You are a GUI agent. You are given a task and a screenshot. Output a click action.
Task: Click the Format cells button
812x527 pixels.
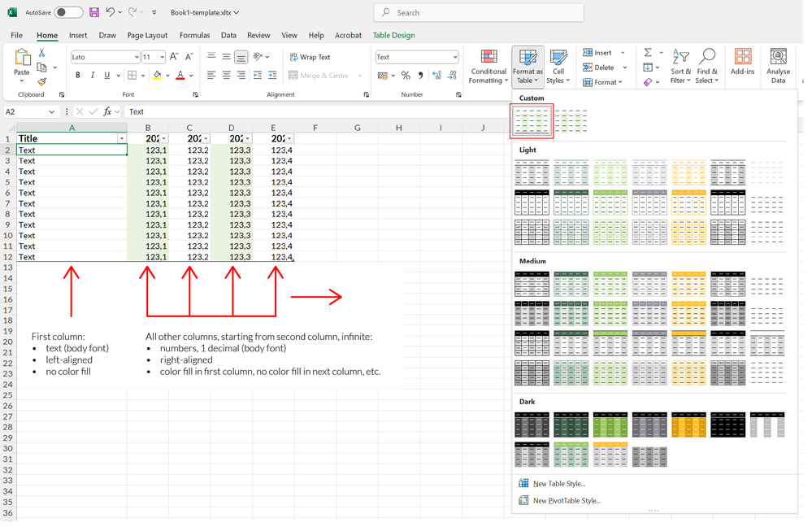coord(602,82)
